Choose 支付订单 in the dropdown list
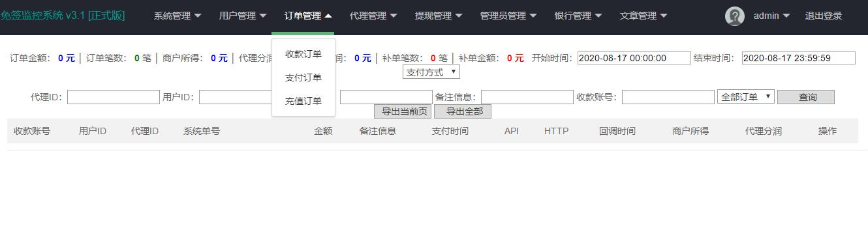The width and height of the screenshot is (868, 241). (303, 78)
